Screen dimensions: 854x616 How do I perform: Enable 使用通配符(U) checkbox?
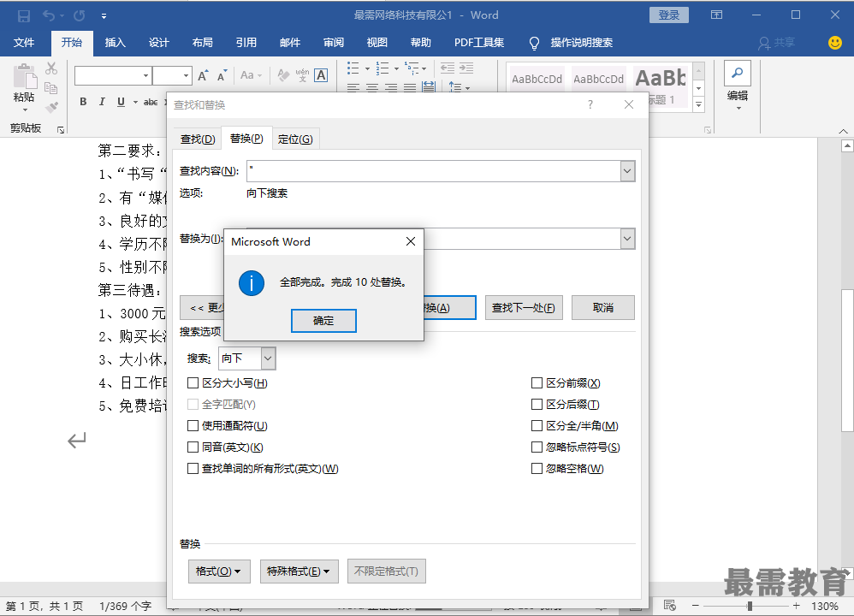coord(193,425)
